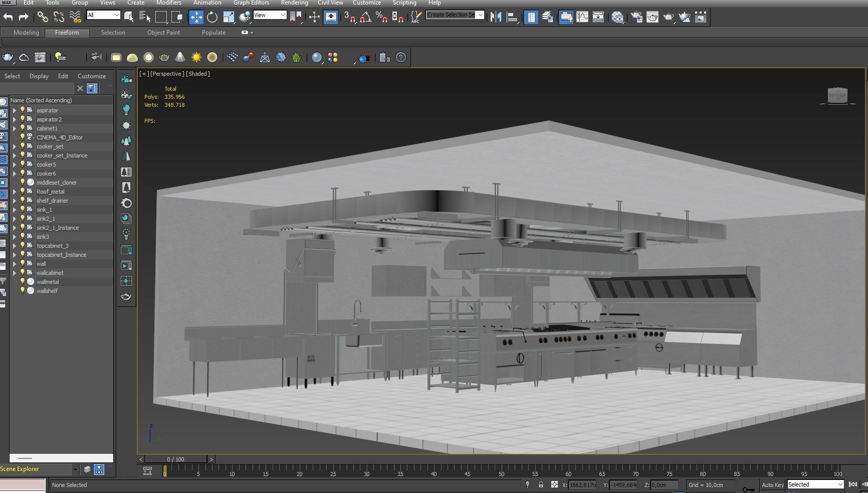
Task: Open the Render Setup teapot icon
Action: (x=636, y=17)
